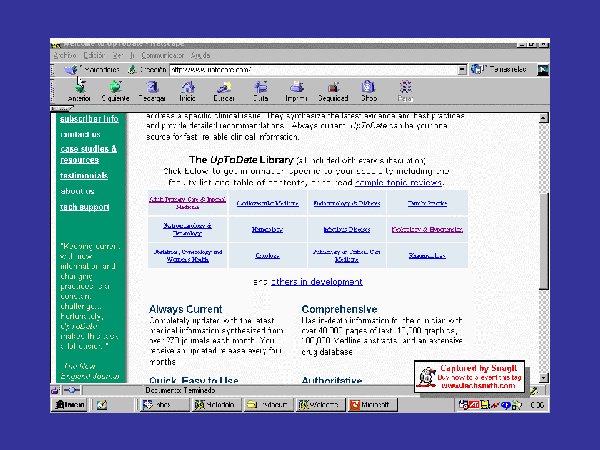Open the Edición menu
The image size is (600, 450).
point(94,55)
